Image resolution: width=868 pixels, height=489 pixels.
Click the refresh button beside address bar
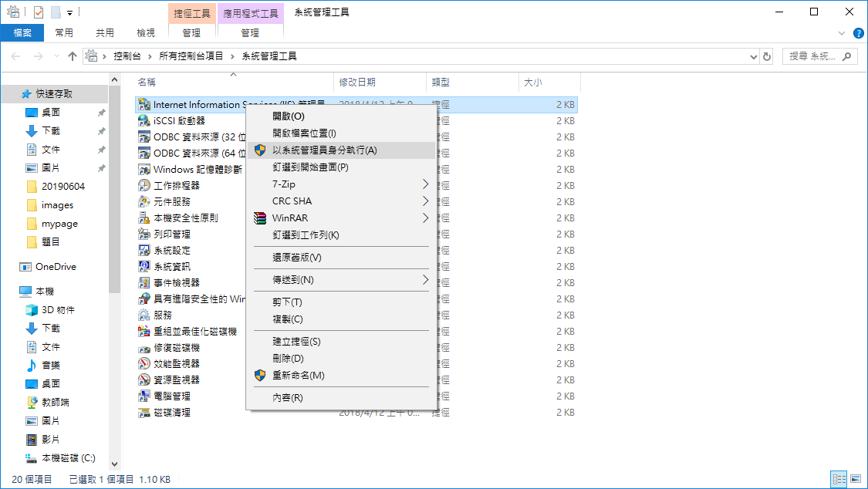click(767, 56)
